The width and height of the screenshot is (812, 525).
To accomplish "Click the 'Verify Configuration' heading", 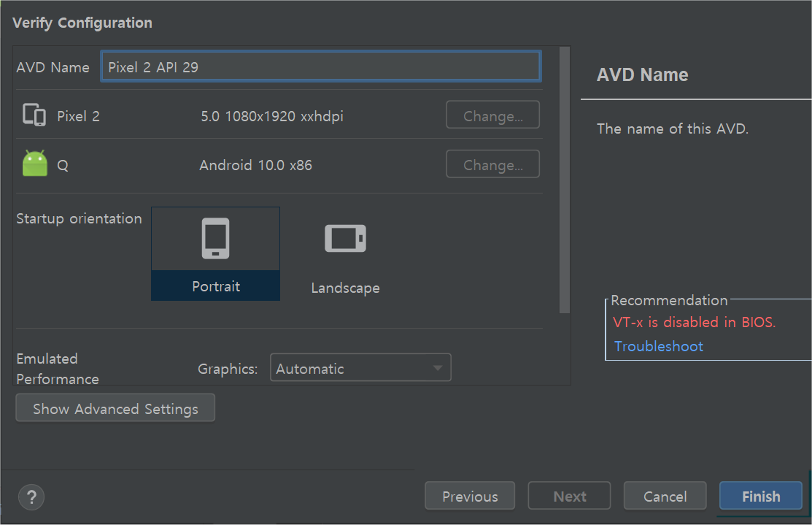I will point(82,23).
